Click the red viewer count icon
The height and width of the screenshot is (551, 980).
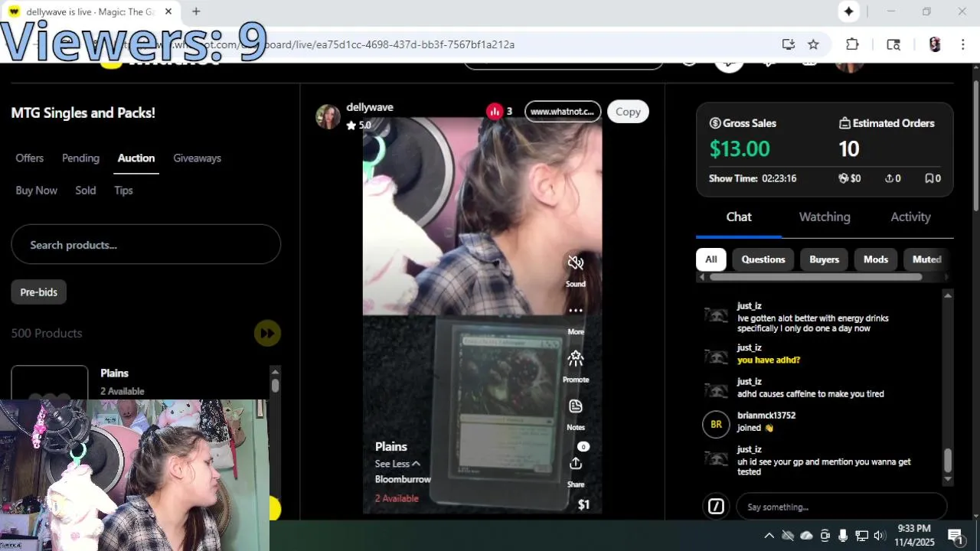tap(495, 112)
